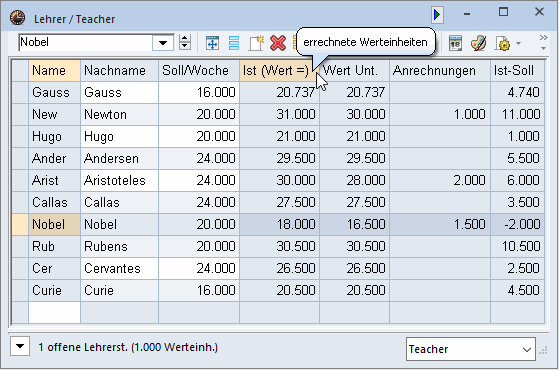Click Gauss Soll/Woche value 16.000
559x370 pixels.
(199, 93)
